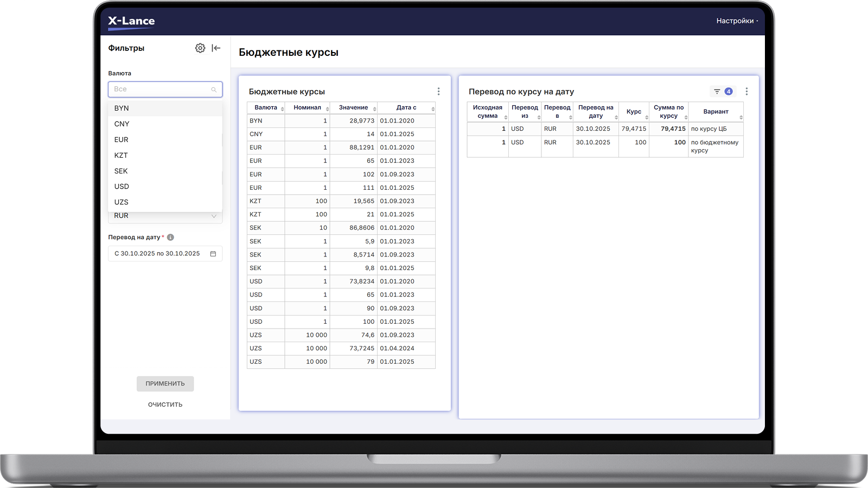Click the Валюта search input field
Viewport: 868px width, 488px height.
165,89
